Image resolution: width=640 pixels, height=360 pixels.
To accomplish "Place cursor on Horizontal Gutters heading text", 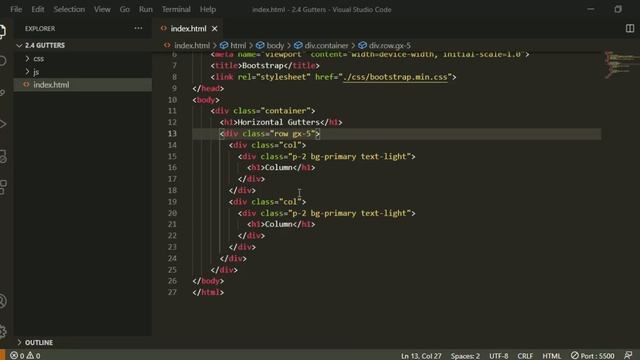I will pyautogui.click(x=278, y=122).
